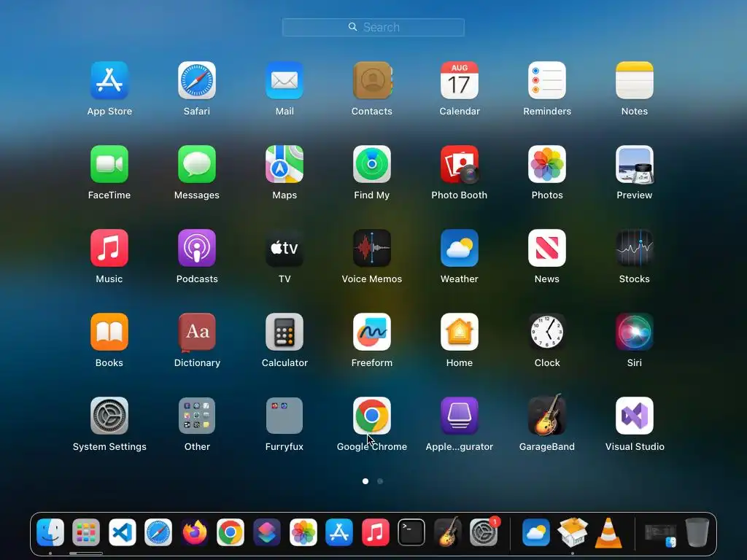This screenshot has width=747, height=560.
Task: Expand the Furryfux folder
Action: click(x=285, y=416)
